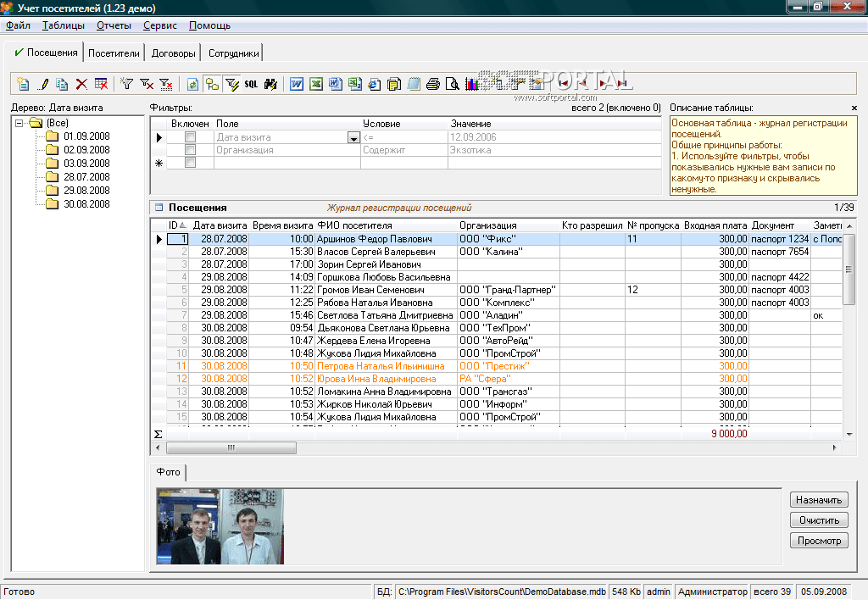The image size is (868, 600).
Task: Switch to the Договоры tab
Action: (x=173, y=53)
